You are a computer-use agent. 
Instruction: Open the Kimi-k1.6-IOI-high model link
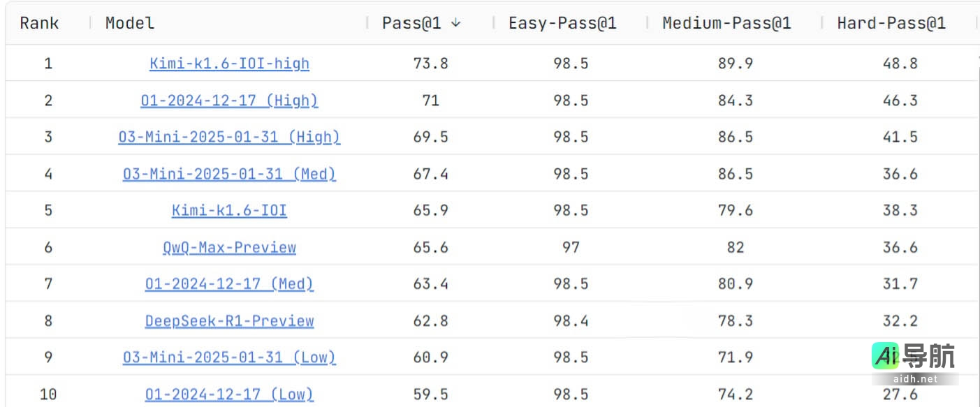tap(229, 64)
